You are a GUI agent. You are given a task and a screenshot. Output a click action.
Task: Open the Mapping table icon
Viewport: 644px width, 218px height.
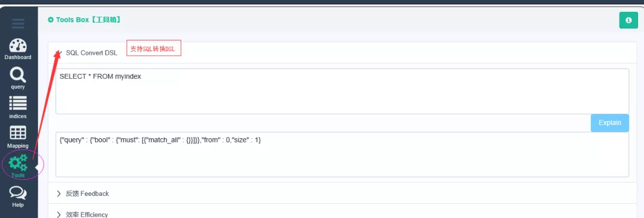18,133
